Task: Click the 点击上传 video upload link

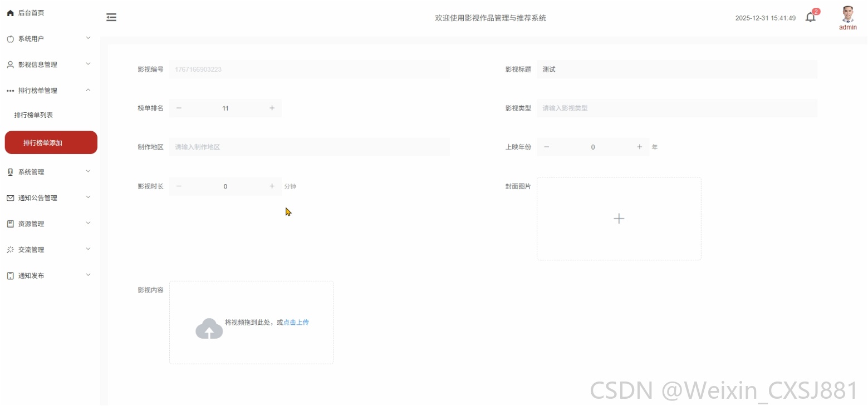Action: pyautogui.click(x=296, y=323)
